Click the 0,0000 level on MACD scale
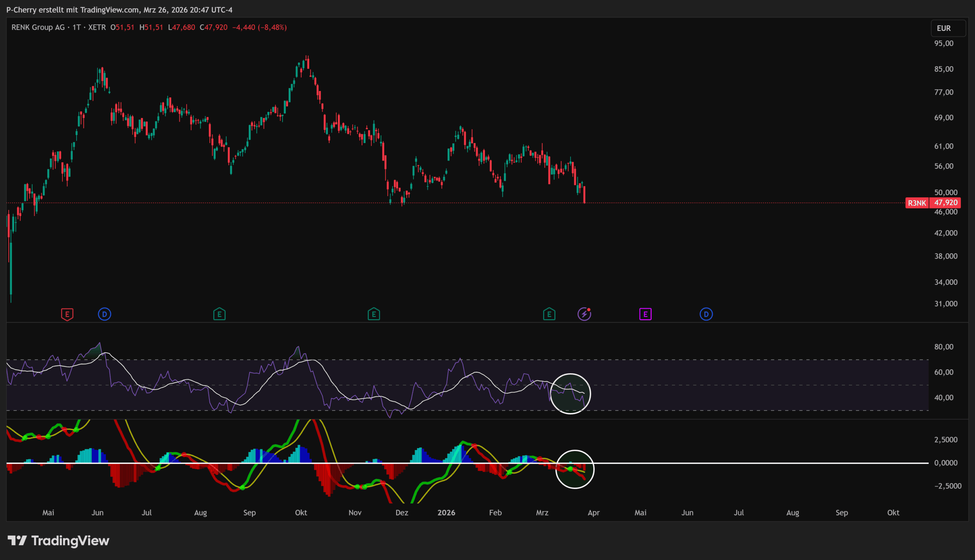 (946, 463)
